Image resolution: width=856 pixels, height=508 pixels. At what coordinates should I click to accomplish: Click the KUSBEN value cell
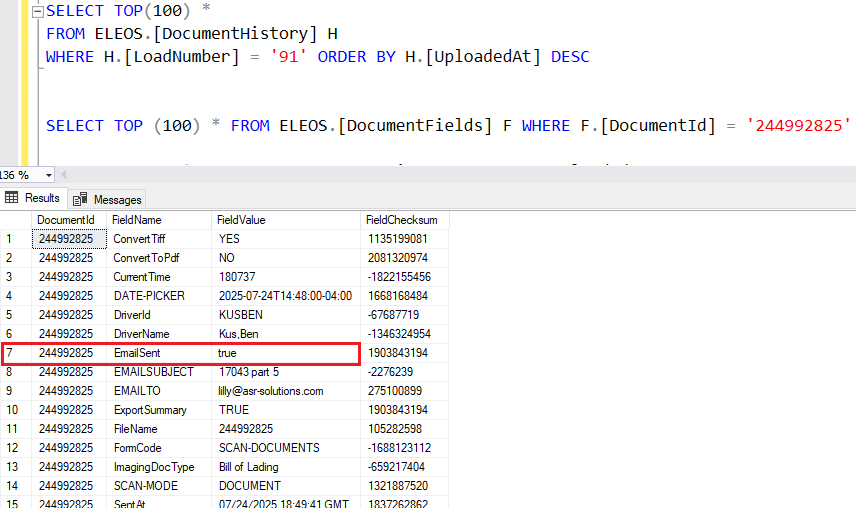click(286, 315)
